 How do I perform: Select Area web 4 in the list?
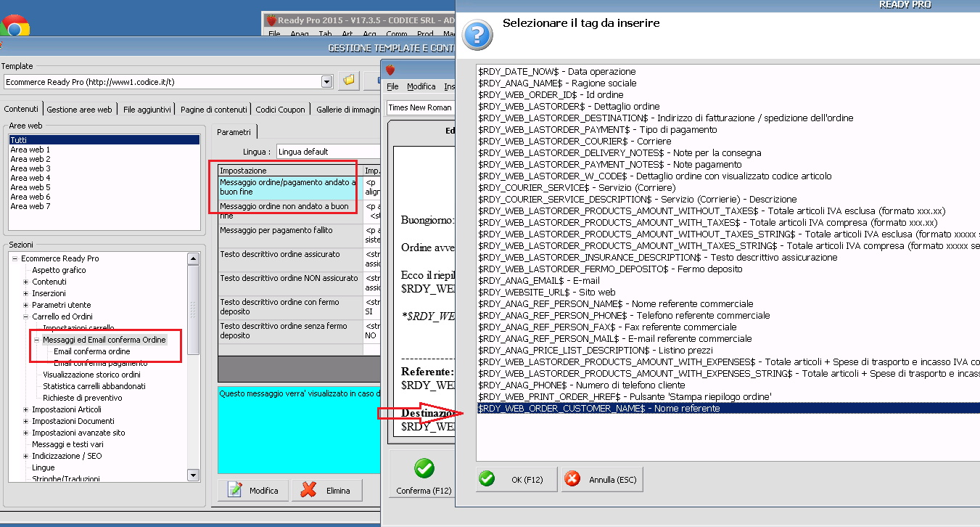[x=104, y=178]
